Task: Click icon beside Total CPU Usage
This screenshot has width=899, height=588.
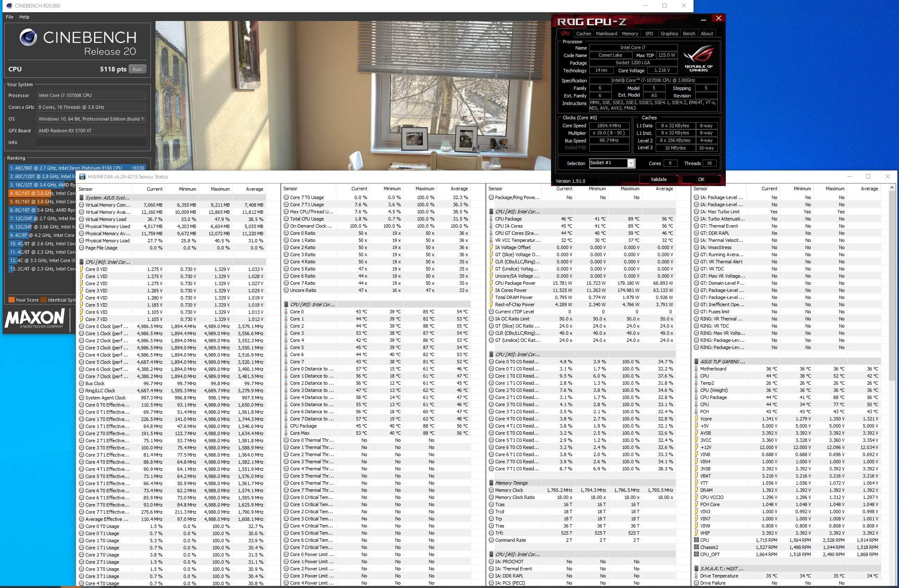Action: 286,219
